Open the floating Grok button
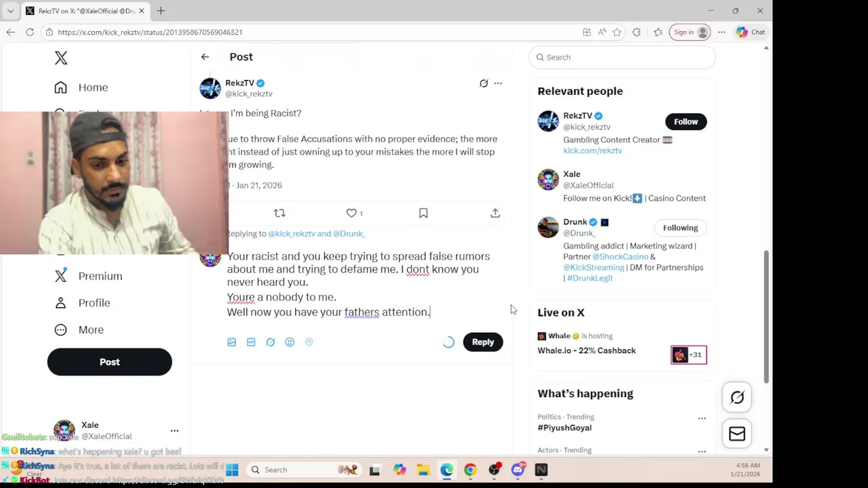The height and width of the screenshot is (488, 868). coord(737,398)
